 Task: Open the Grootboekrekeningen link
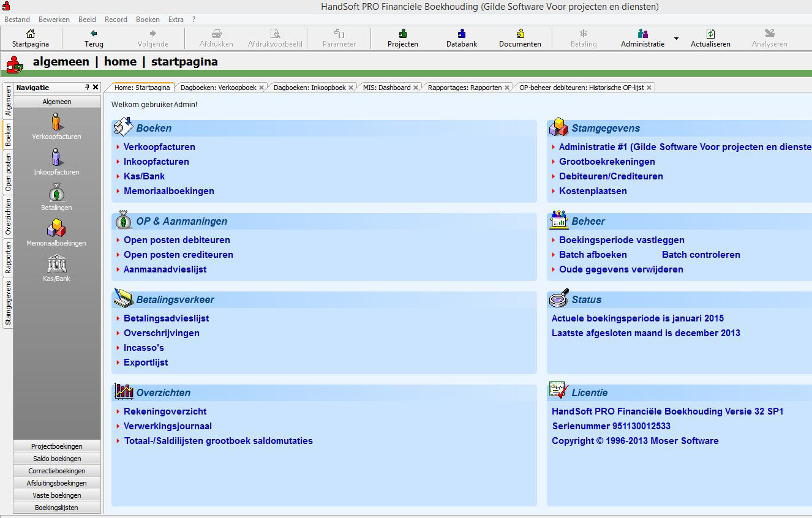(x=607, y=162)
